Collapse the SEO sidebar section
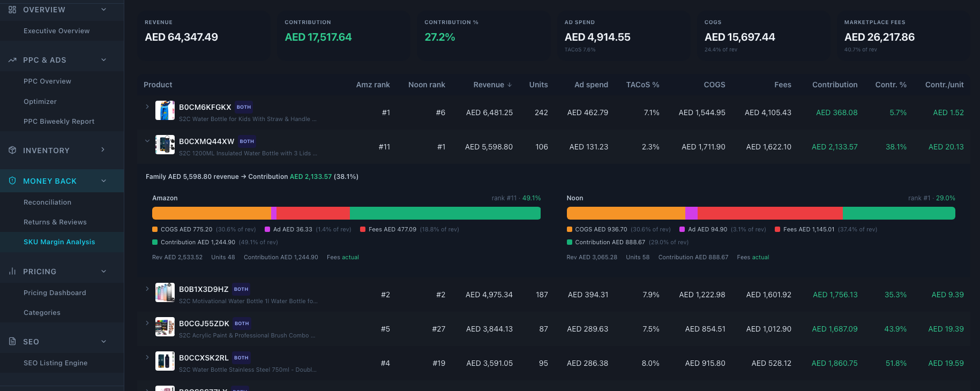Screen dimensions: 980x391 104,341
